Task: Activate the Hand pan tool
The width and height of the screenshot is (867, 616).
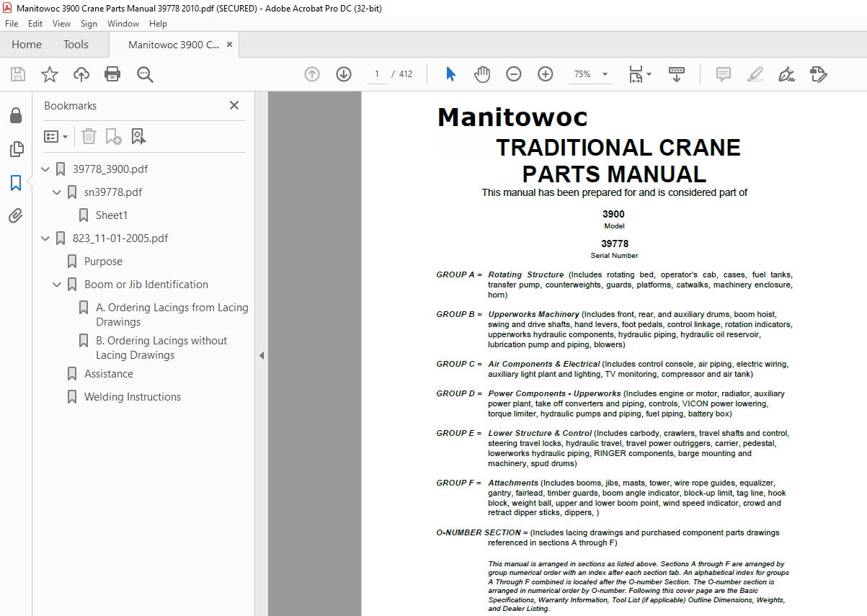Action: (482, 74)
